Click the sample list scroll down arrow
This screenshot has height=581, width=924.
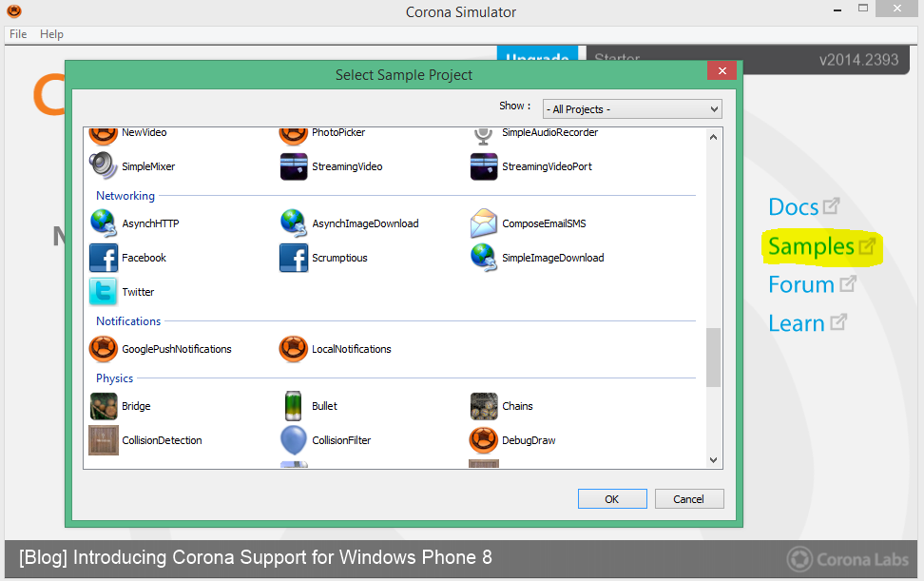click(713, 460)
